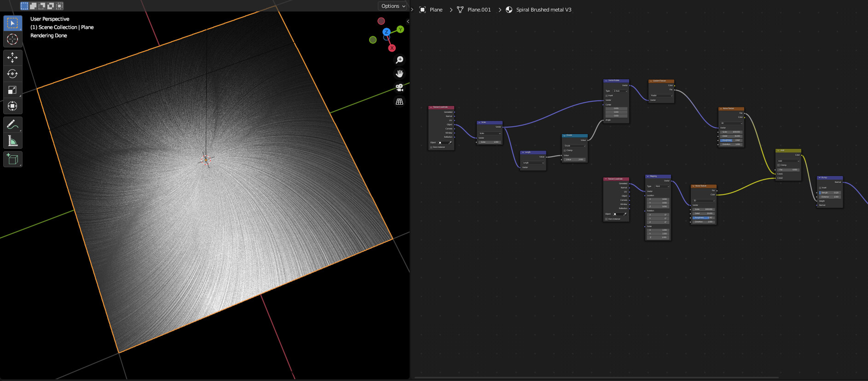Screen dimensions: 868x381
Task: Set selection mode to extend existing selection
Action: coord(33,6)
